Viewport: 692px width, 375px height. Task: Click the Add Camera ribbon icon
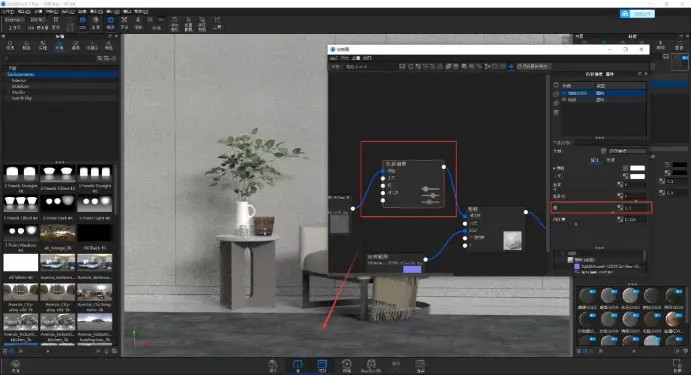point(175,23)
